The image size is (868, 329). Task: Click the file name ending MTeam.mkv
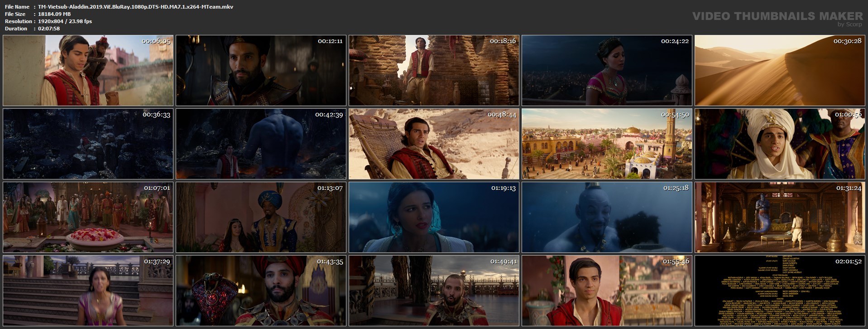click(x=136, y=7)
